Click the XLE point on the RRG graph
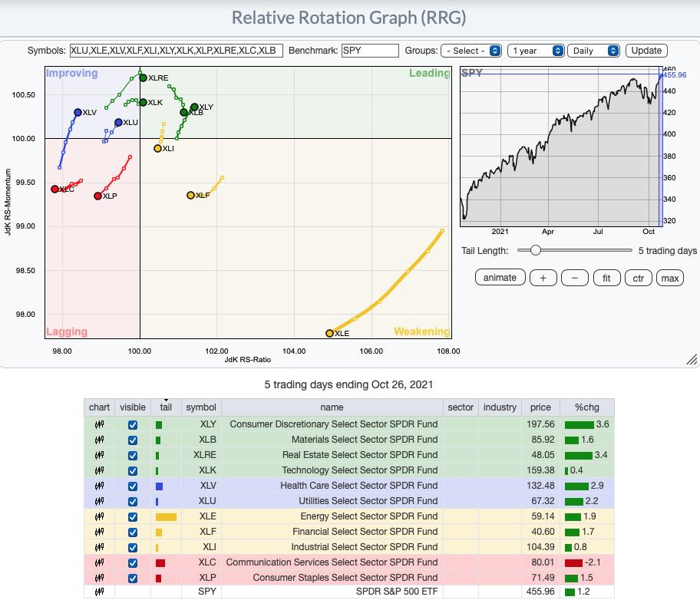Image resolution: width=700 pixels, height=600 pixels. (329, 333)
